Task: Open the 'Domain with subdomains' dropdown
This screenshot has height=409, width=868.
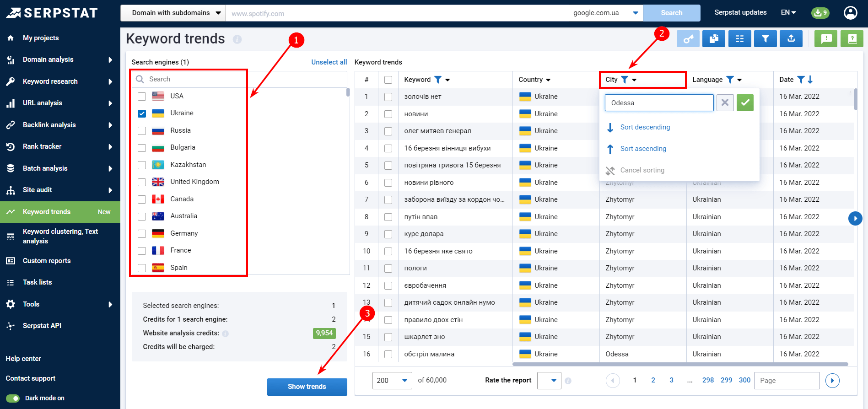Action: (173, 13)
